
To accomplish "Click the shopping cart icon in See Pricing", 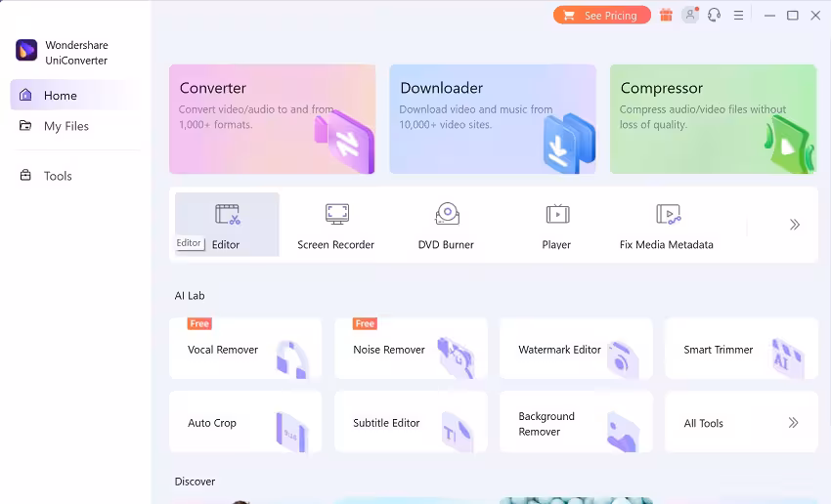I will (569, 16).
